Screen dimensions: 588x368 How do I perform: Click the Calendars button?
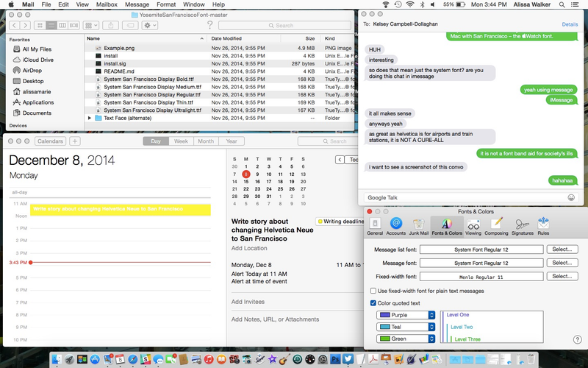50,141
